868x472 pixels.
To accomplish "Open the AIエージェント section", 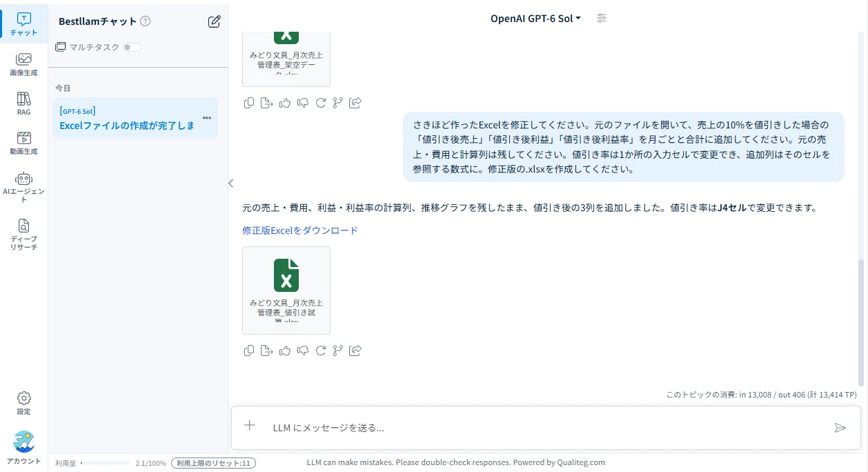I will coord(23,187).
